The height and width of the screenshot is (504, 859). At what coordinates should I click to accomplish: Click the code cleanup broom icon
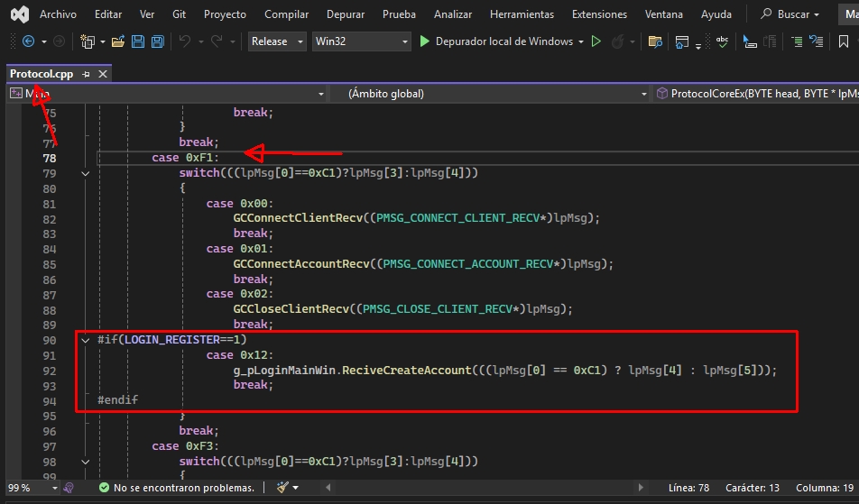point(282,488)
